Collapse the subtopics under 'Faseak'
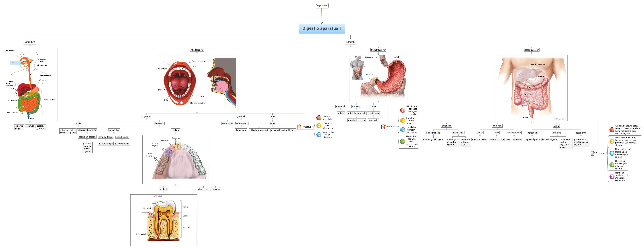The height and width of the screenshot is (249, 644). tap(350, 46)
